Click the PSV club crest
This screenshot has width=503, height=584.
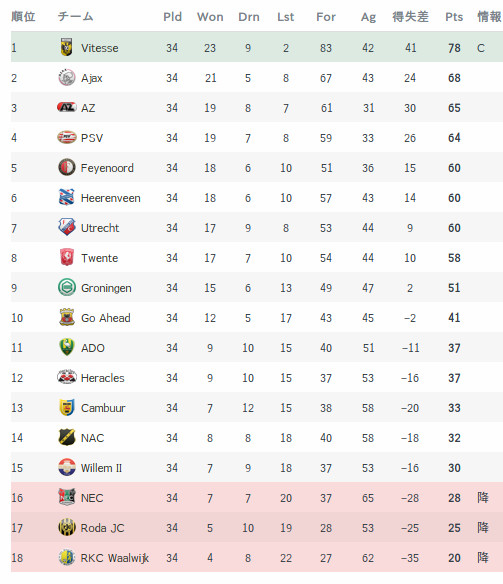pyautogui.click(x=67, y=137)
